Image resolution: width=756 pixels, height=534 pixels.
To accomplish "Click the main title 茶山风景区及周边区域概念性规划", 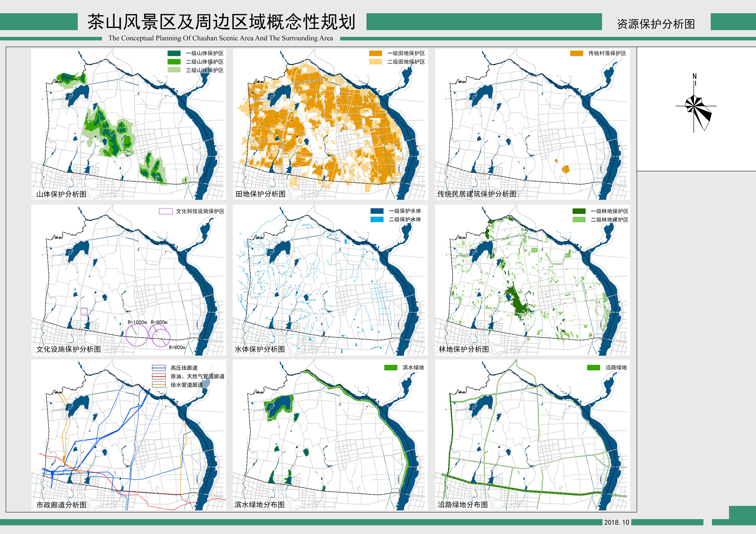I will pyautogui.click(x=222, y=22).
